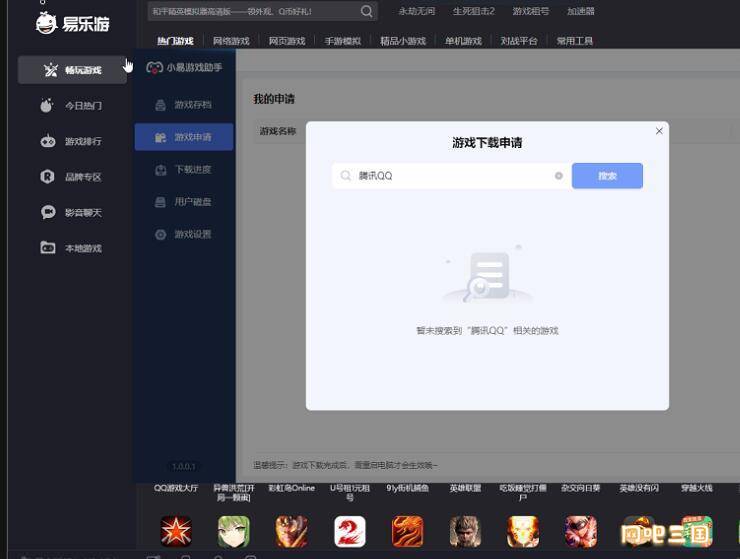
Task: Open 游戏排行 gamepad item in sidebar
Action: coord(71,141)
